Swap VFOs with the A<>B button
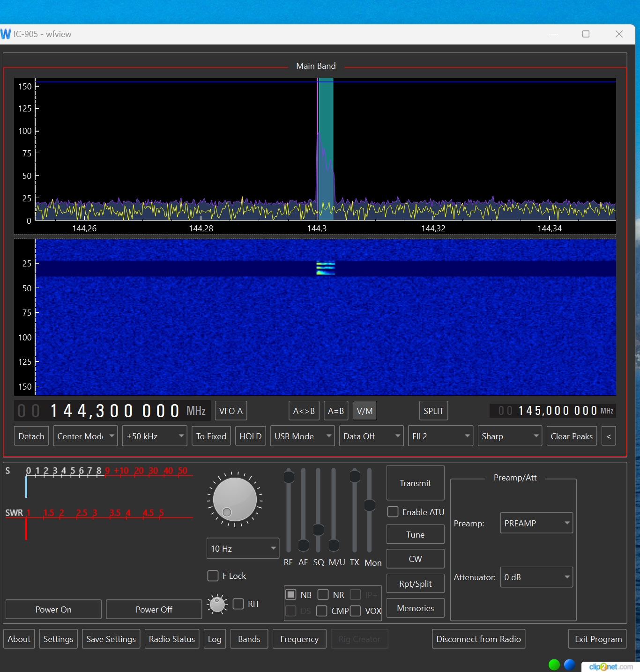The width and height of the screenshot is (640, 672). coord(304,411)
